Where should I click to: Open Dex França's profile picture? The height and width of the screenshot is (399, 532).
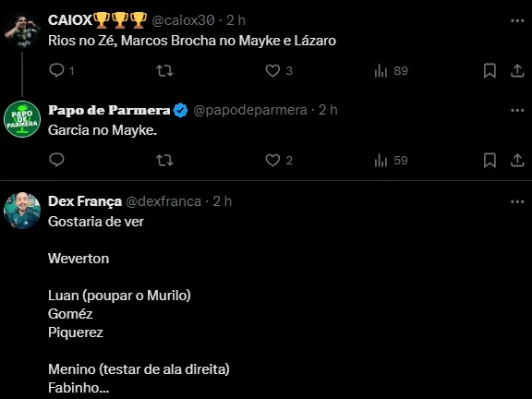pyautogui.click(x=22, y=211)
